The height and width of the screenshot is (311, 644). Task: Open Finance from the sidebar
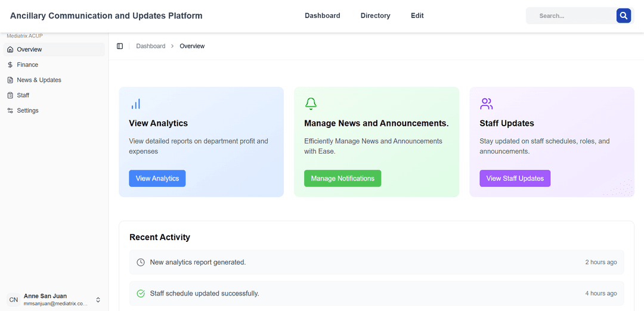[27, 65]
